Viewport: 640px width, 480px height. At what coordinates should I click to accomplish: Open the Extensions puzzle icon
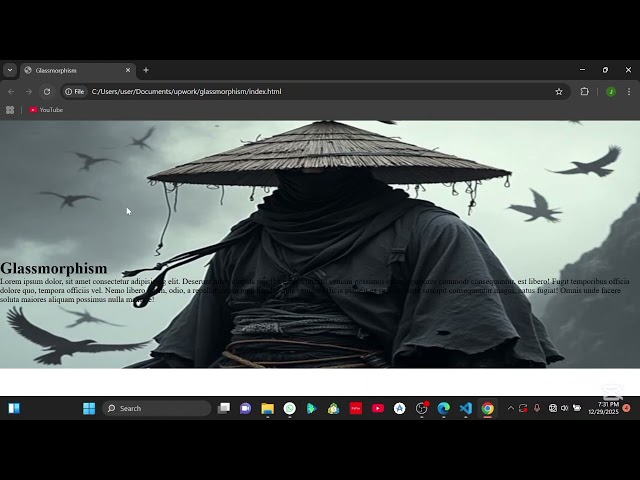[584, 92]
